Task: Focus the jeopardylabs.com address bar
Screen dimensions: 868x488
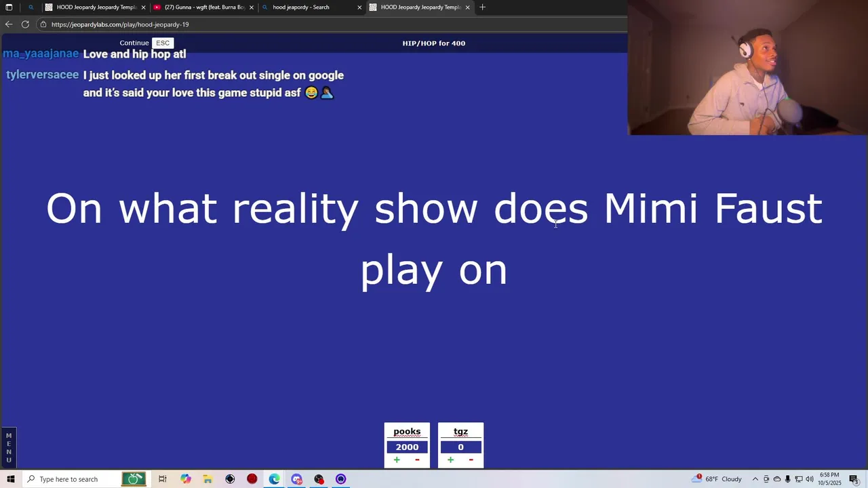Action: (x=332, y=24)
